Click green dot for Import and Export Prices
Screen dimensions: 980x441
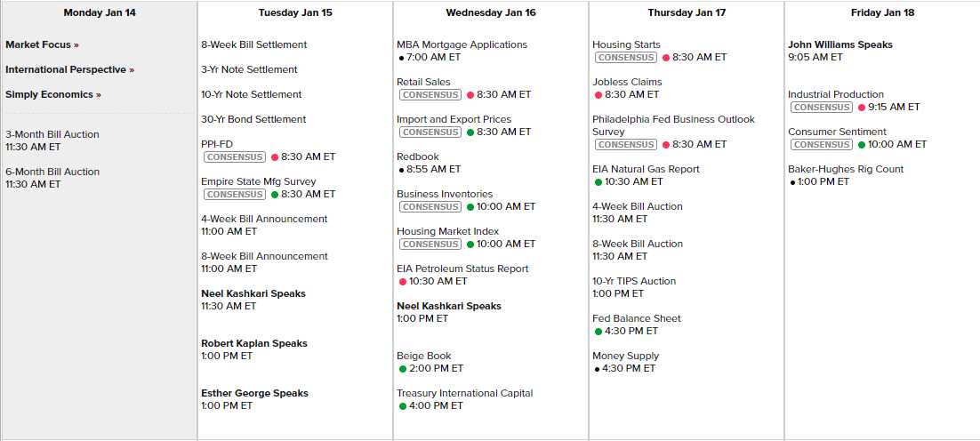coord(470,132)
